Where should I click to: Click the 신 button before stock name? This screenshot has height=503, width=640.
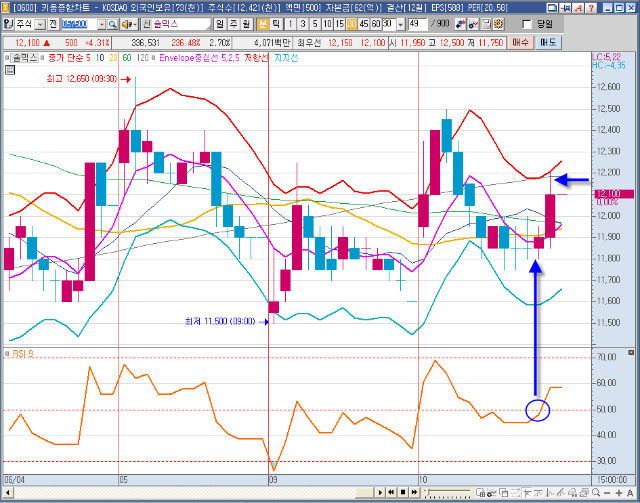(147, 24)
